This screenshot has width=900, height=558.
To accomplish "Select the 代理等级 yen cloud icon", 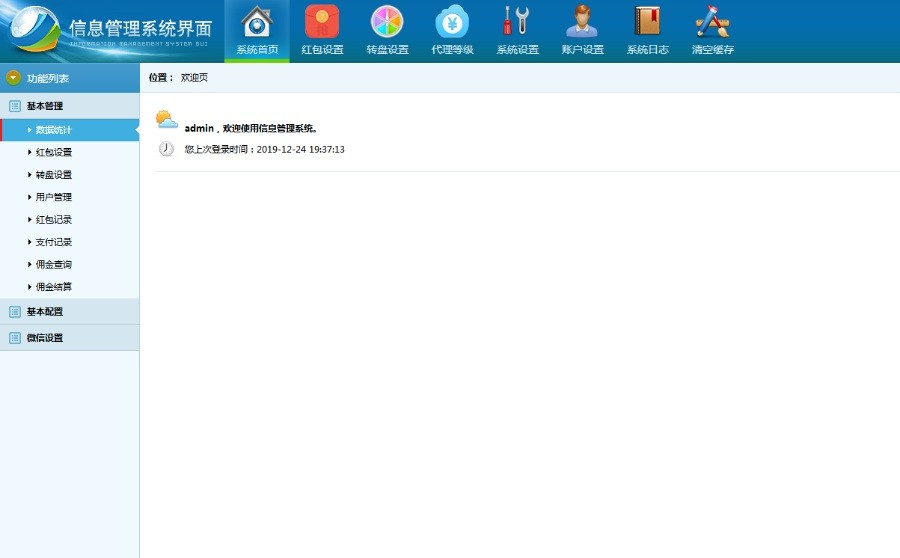I will pos(452,22).
